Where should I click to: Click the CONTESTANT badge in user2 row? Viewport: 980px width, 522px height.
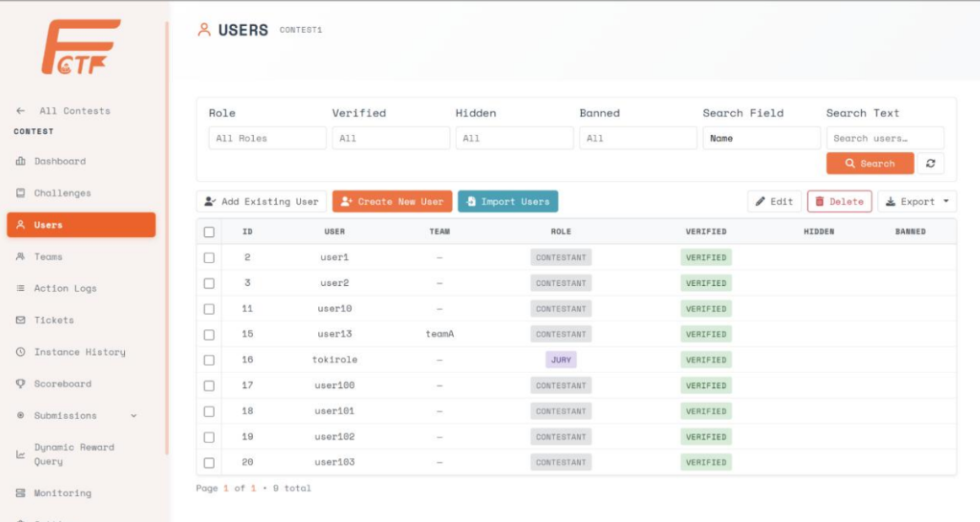561,283
